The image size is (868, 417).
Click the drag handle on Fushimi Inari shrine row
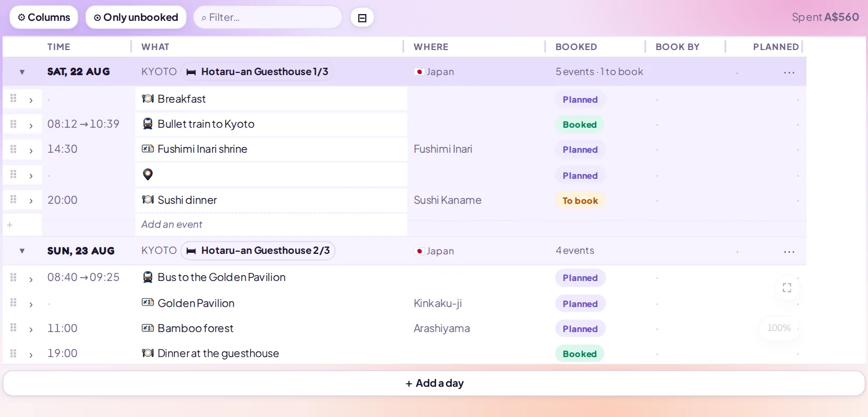(14, 149)
